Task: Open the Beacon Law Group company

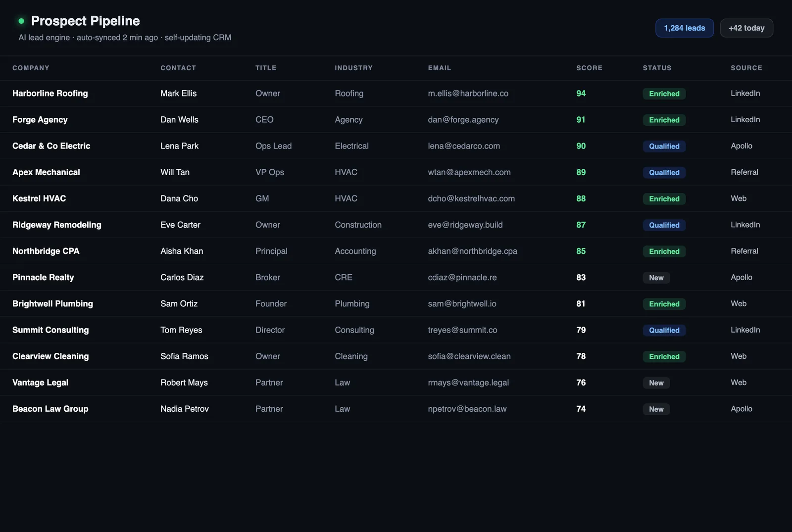Action: tap(50, 409)
